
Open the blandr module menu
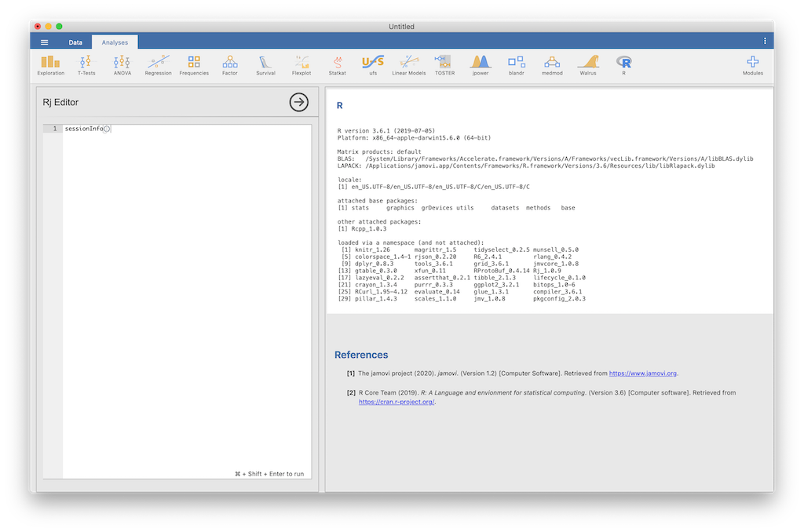tap(517, 66)
